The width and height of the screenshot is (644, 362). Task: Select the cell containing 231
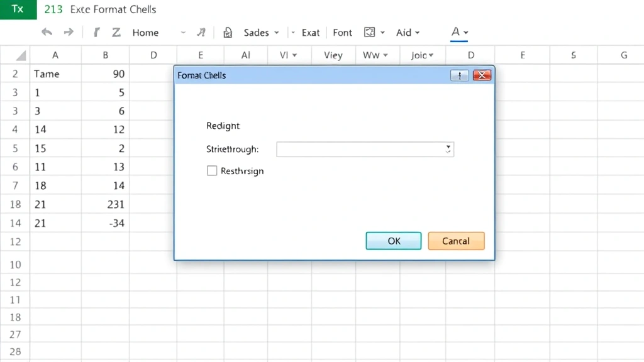click(106, 204)
